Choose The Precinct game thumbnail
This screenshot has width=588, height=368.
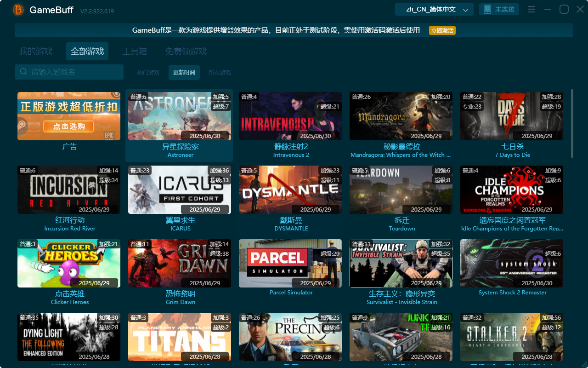pyautogui.click(x=290, y=337)
